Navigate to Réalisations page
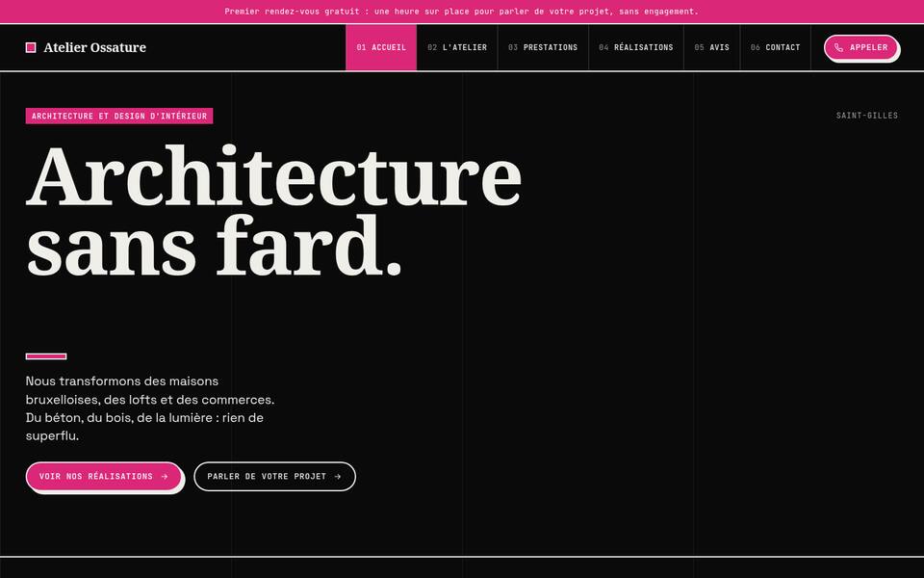This screenshot has height=578, width=924. 636,48
